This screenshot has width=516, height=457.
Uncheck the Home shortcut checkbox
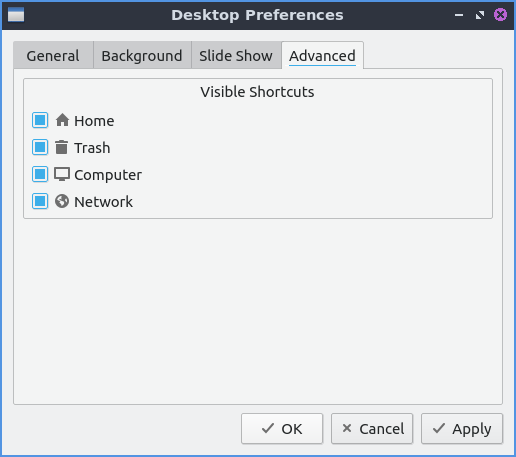point(40,120)
